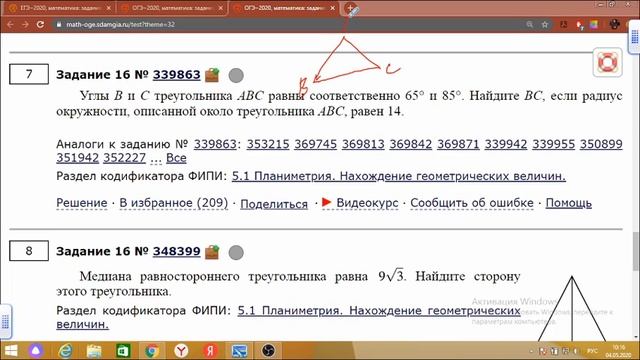Expand the '...' link after 352227
The height and width of the screenshot is (360, 640).
point(156,159)
